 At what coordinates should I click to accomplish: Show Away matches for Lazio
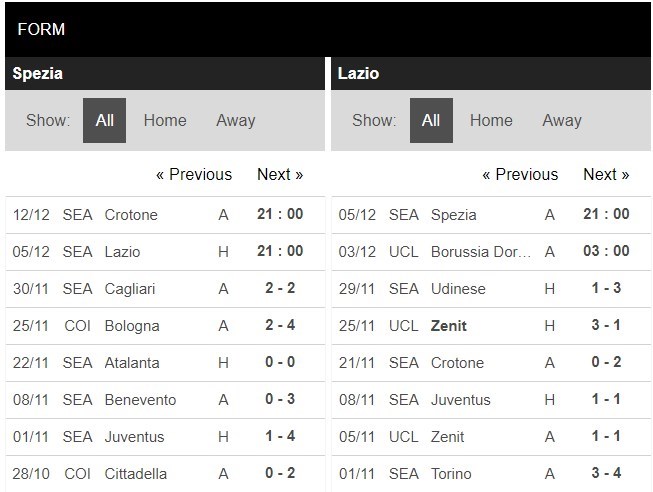click(x=561, y=120)
